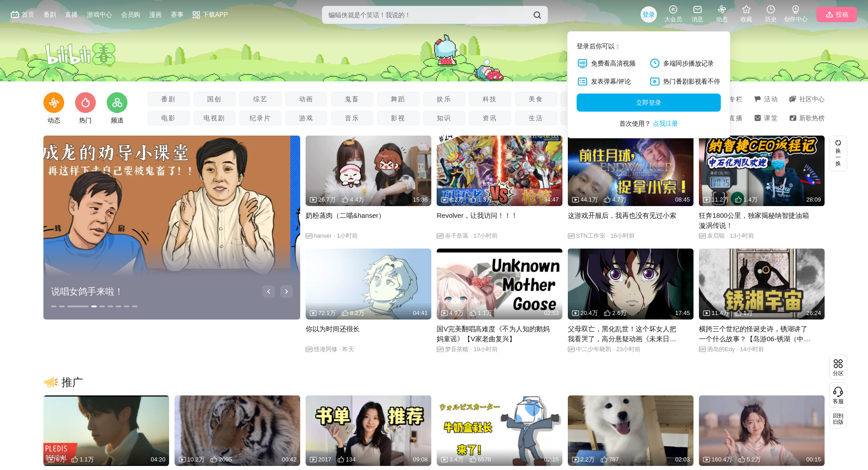
Task: Click the 下载APP link in header
Action: [210, 14]
